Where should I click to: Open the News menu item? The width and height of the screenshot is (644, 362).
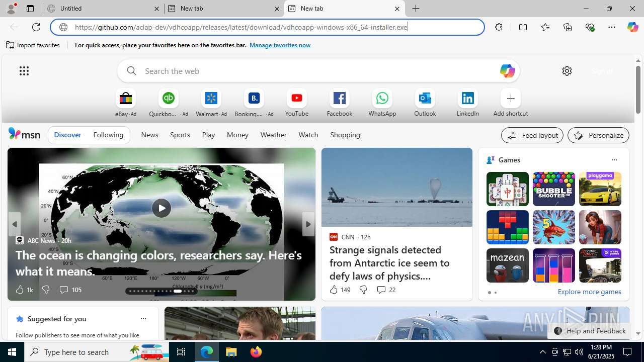click(x=149, y=135)
